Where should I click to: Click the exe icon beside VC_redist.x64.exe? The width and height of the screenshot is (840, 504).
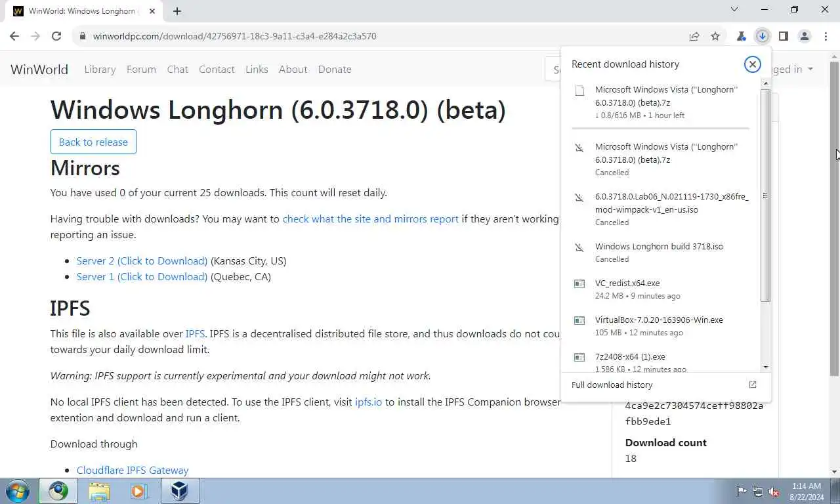pyautogui.click(x=579, y=283)
